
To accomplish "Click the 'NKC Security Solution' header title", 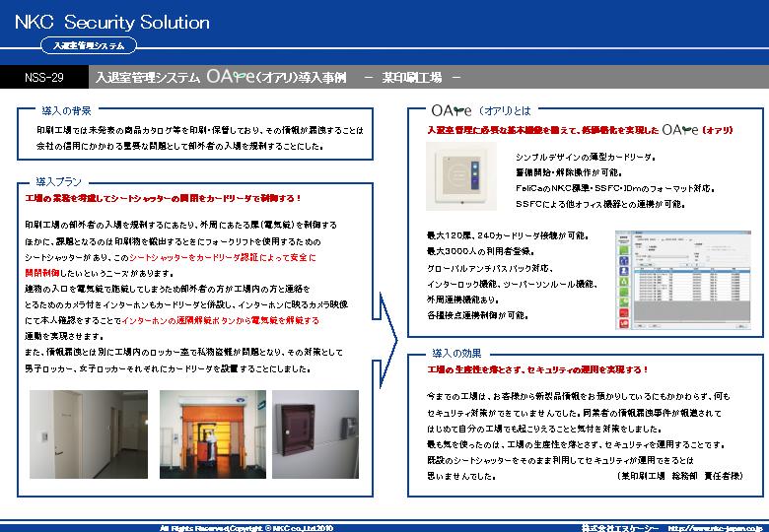I will (112, 22).
